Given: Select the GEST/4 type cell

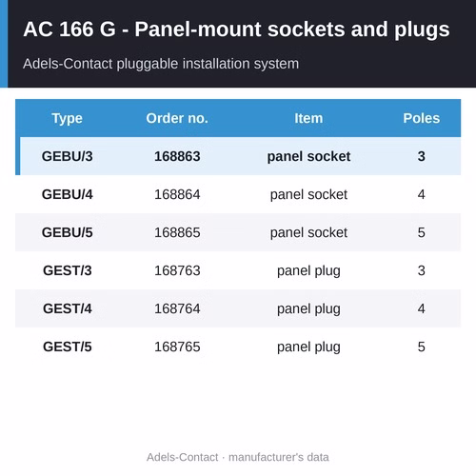Looking at the screenshot, I should tap(68, 308).
